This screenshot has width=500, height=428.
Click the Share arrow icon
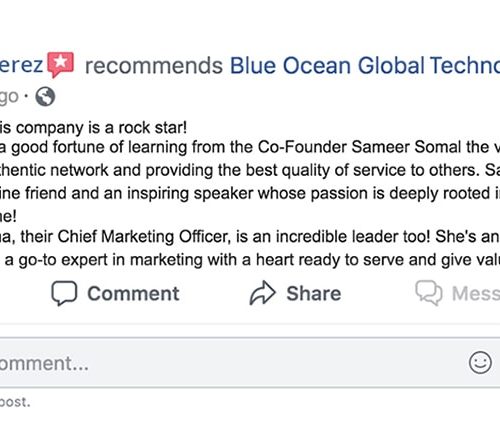[x=263, y=293]
